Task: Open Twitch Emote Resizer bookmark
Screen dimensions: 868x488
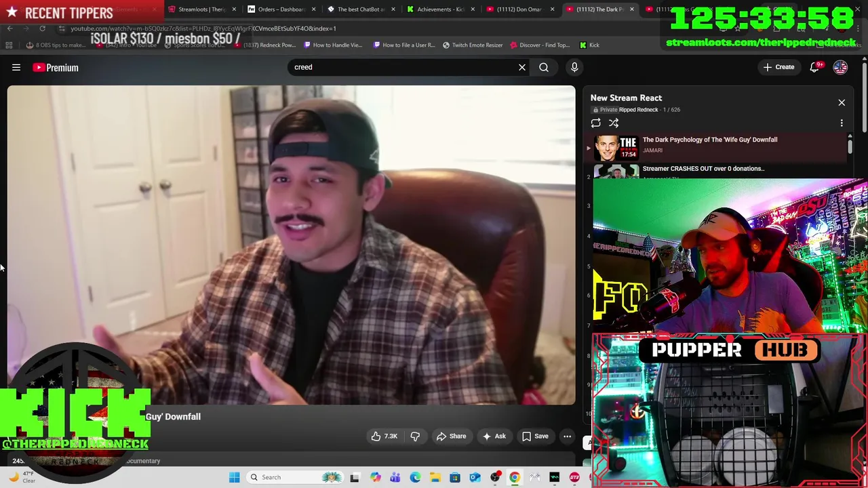Action: (473, 45)
